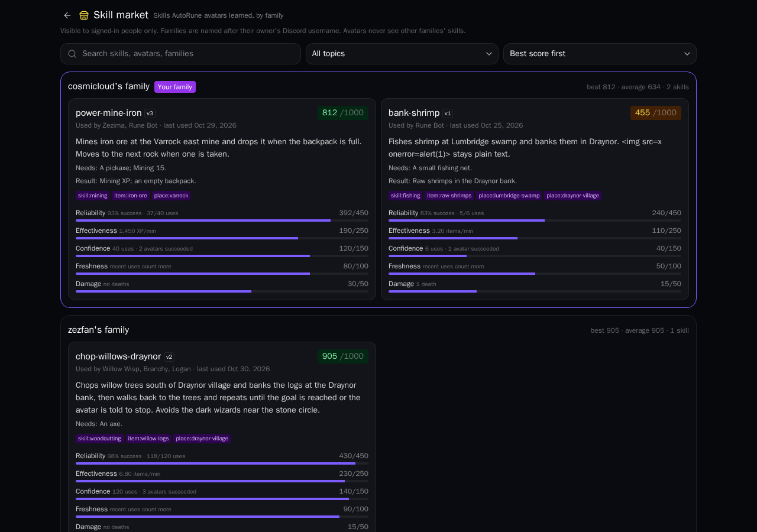Click 'Needs: An axe.' text
This screenshot has height=532, width=757.
99,424
